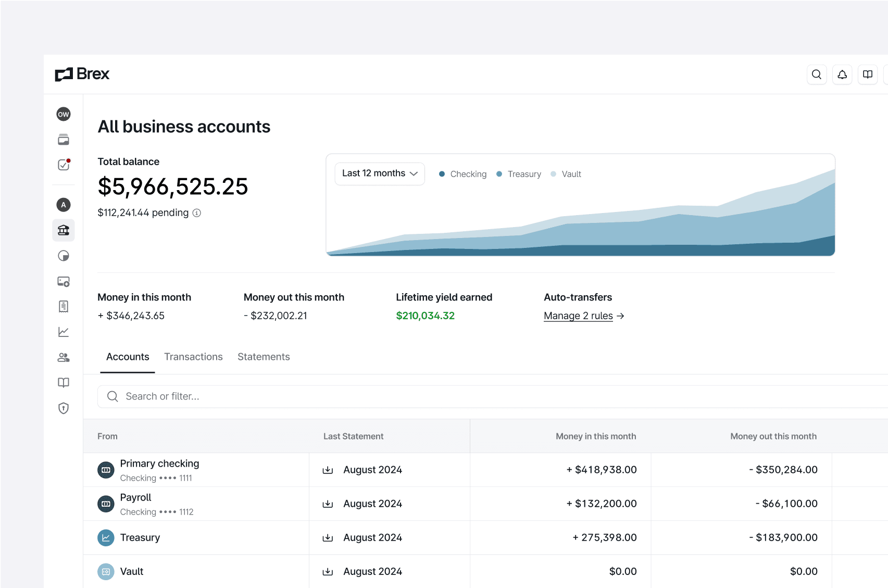This screenshot has width=888, height=588.
Task: Open the Last 12 months dropdown
Action: coord(379,173)
